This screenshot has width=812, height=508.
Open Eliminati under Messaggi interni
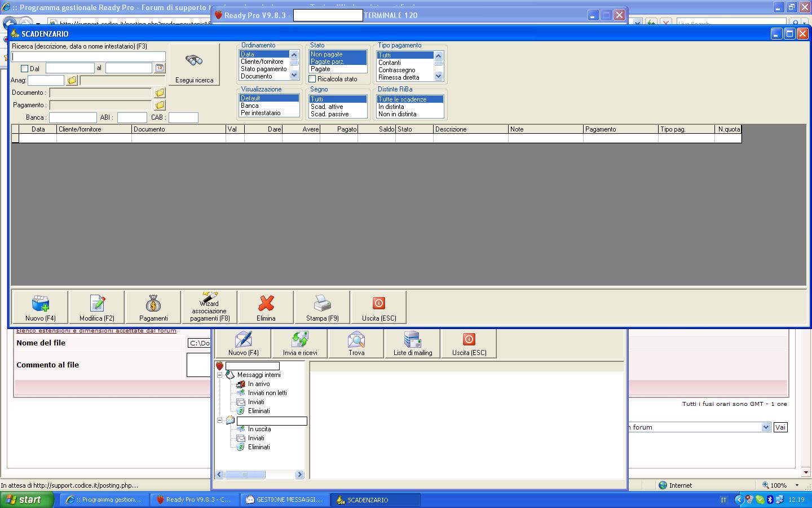[x=259, y=411]
